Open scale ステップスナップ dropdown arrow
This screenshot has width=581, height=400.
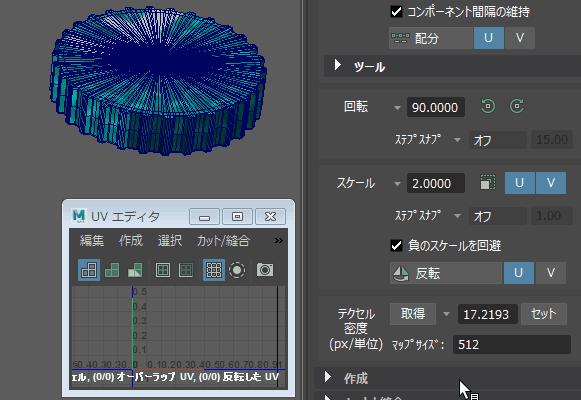458,216
